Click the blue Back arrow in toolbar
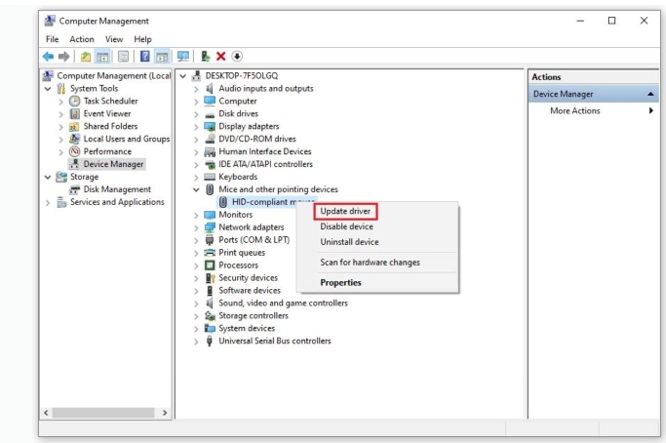The image size is (666, 443). point(48,57)
